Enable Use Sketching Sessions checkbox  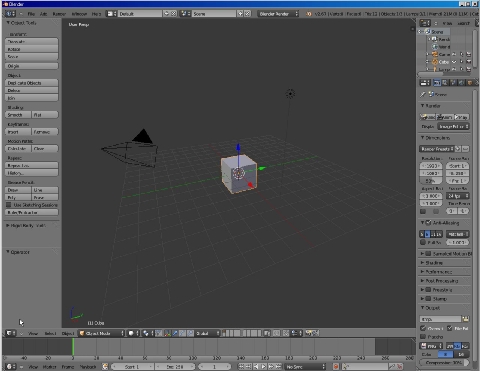pos(9,205)
